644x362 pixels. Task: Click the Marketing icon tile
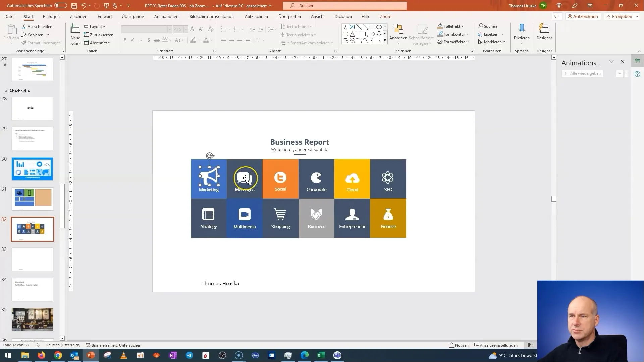pos(209,176)
